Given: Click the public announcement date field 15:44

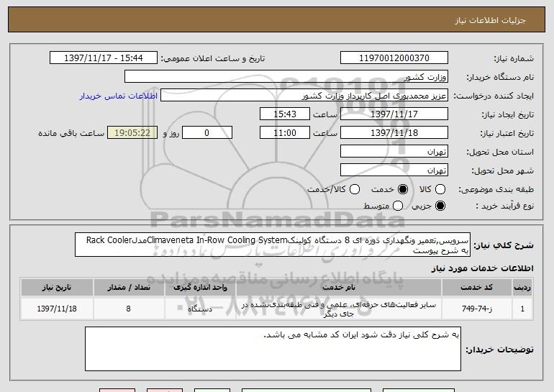Looking at the screenshot, I should coord(104,58).
